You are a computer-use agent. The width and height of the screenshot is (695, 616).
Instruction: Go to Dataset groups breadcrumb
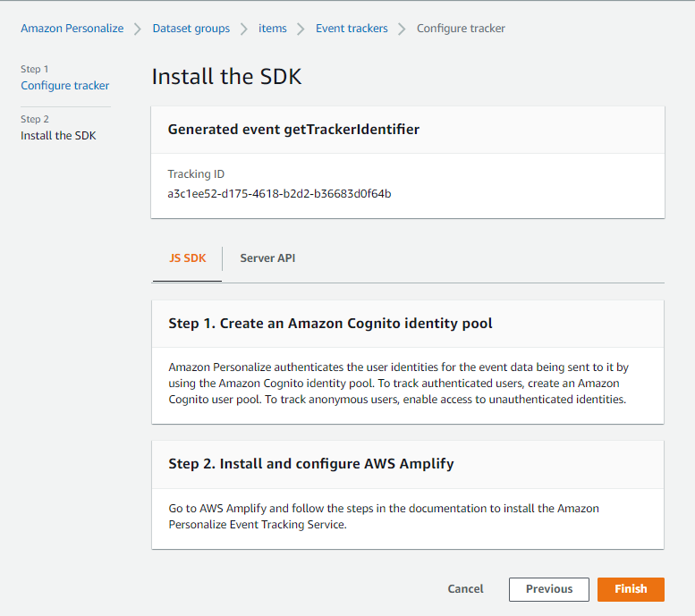(x=191, y=29)
